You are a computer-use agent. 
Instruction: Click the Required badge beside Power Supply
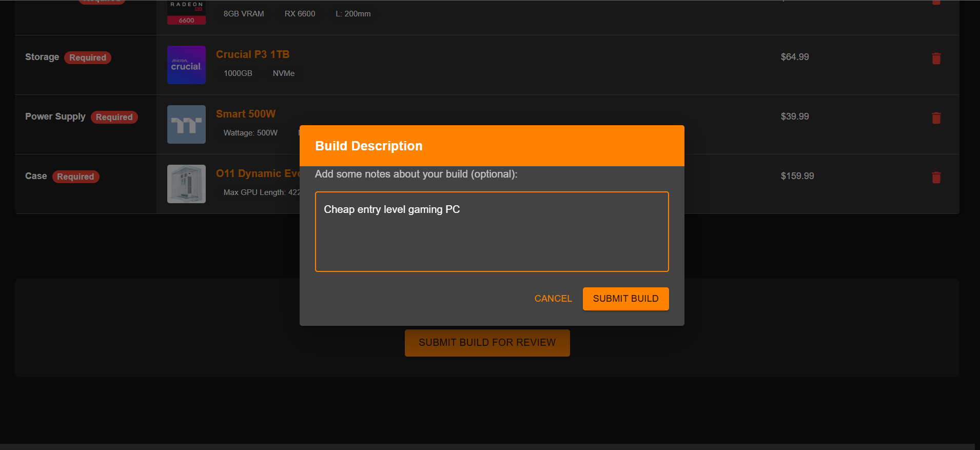(114, 117)
